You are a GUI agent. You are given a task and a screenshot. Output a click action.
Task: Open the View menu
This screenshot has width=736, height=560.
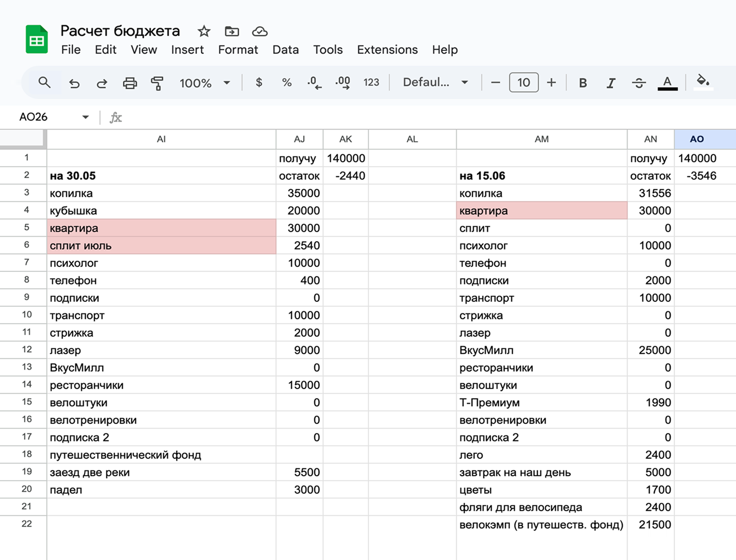[x=144, y=50]
